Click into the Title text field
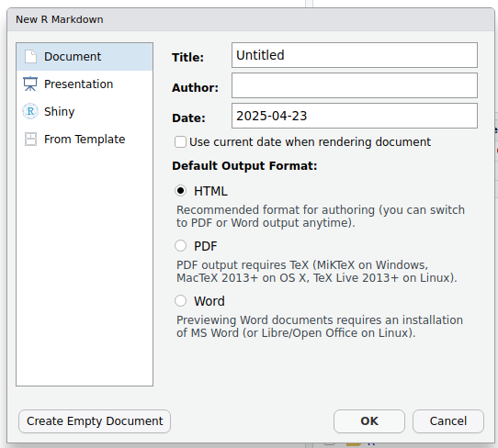The width and height of the screenshot is (498, 448). (355, 55)
